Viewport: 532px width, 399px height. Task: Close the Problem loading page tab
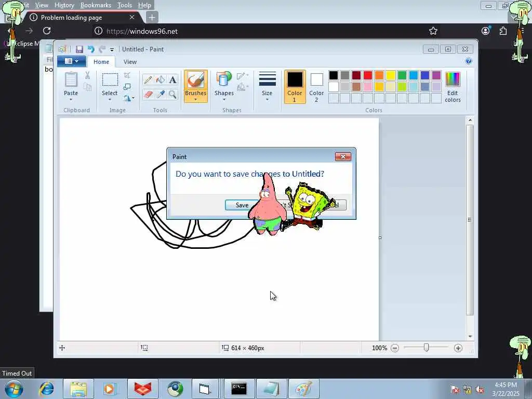[x=132, y=17]
